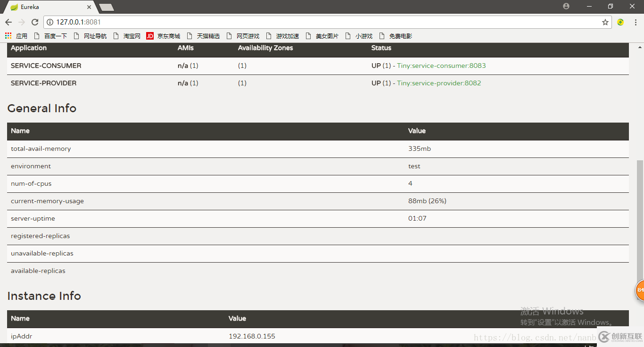644x347 pixels.
Task: Open the 美女图片 bookmark
Action: click(x=322, y=36)
